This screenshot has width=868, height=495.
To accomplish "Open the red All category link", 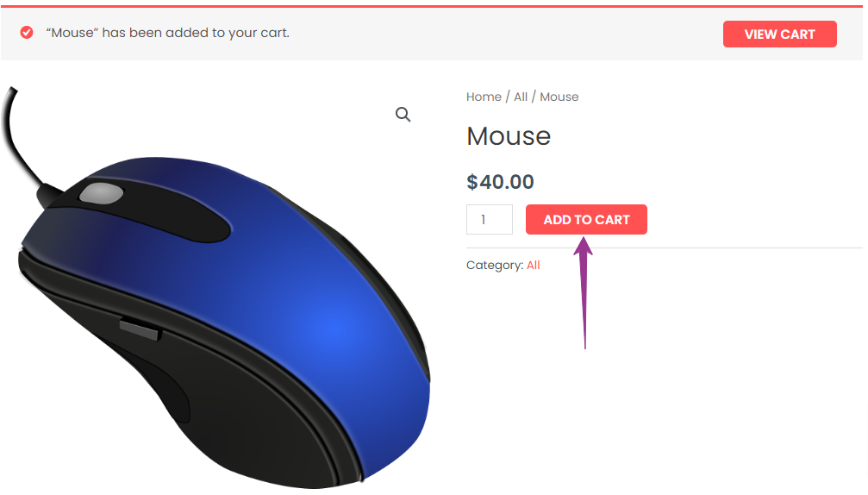I will (533, 266).
